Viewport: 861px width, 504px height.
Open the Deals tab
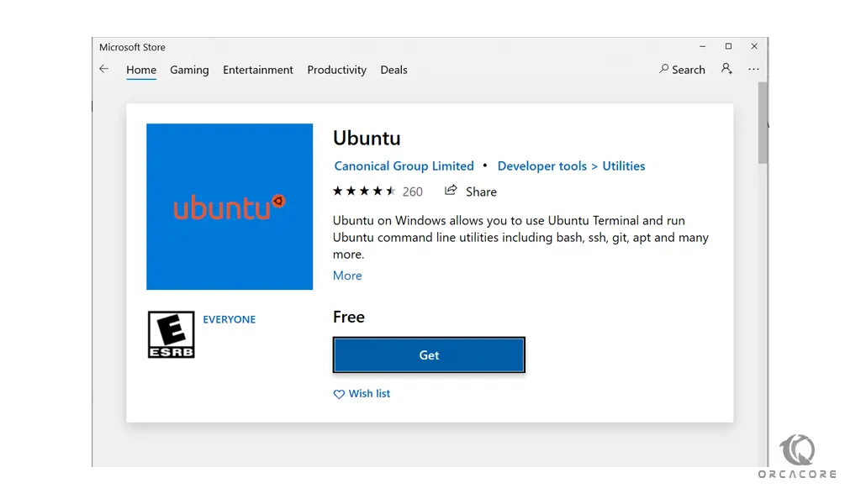pyautogui.click(x=394, y=71)
